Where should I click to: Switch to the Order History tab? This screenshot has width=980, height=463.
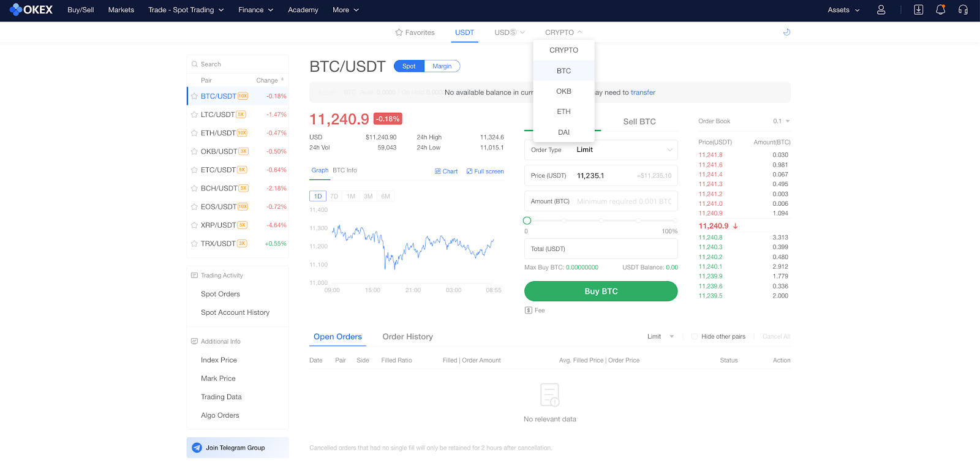407,337
